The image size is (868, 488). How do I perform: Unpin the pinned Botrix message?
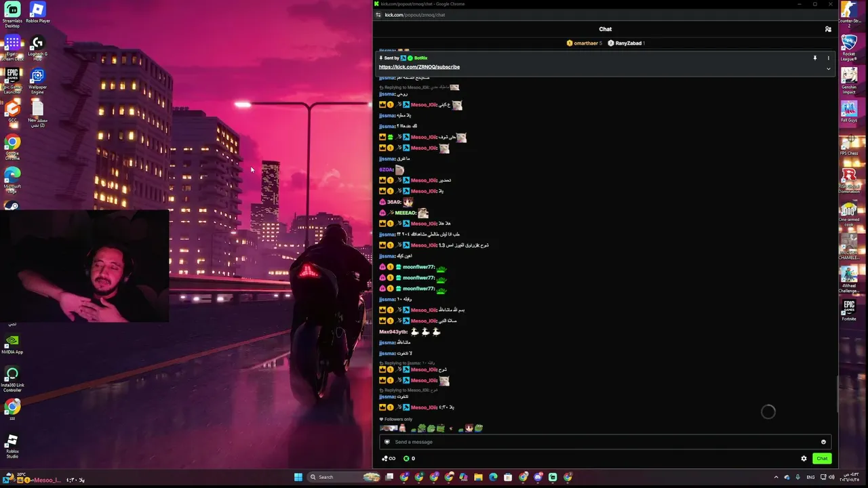click(815, 58)
